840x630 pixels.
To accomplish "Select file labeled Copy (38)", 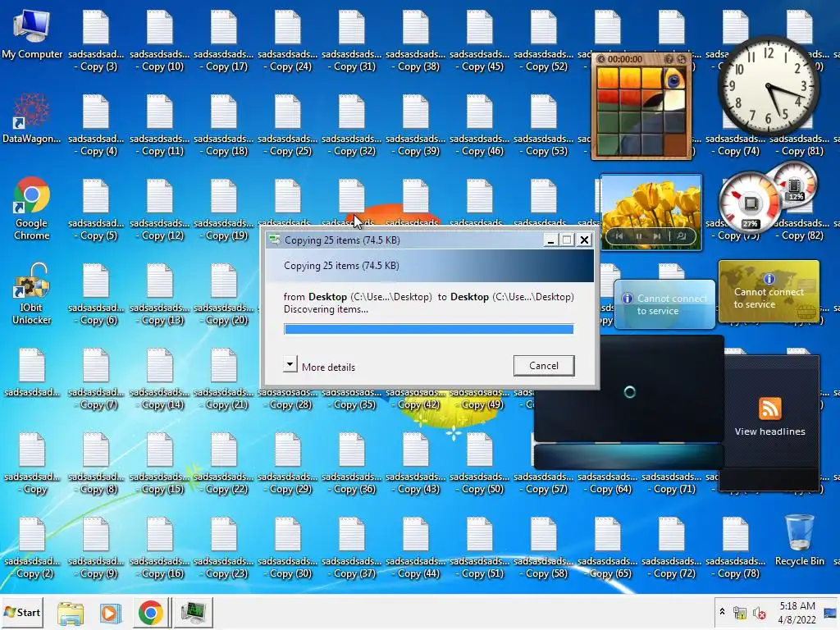I will coord(415,42).
